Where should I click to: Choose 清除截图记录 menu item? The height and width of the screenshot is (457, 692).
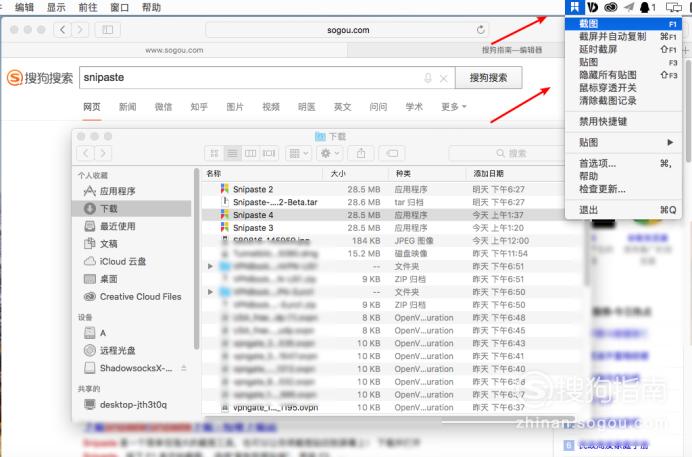[x=623, y=101]
